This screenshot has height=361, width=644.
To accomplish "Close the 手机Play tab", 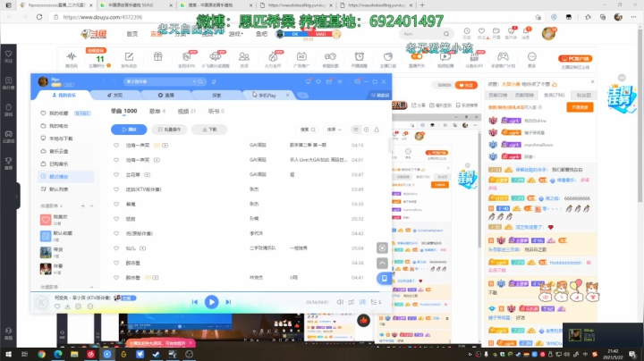I will [287, 96].
